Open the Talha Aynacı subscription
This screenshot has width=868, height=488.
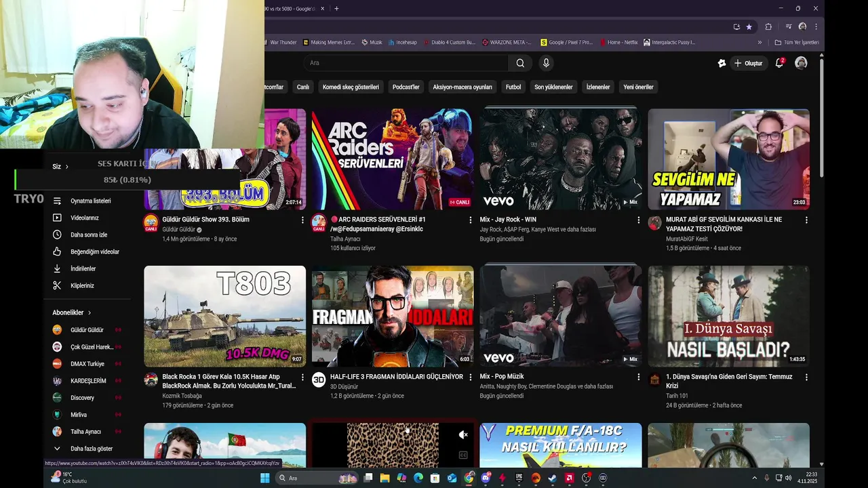pyautogui.click(x=87, y=432)
